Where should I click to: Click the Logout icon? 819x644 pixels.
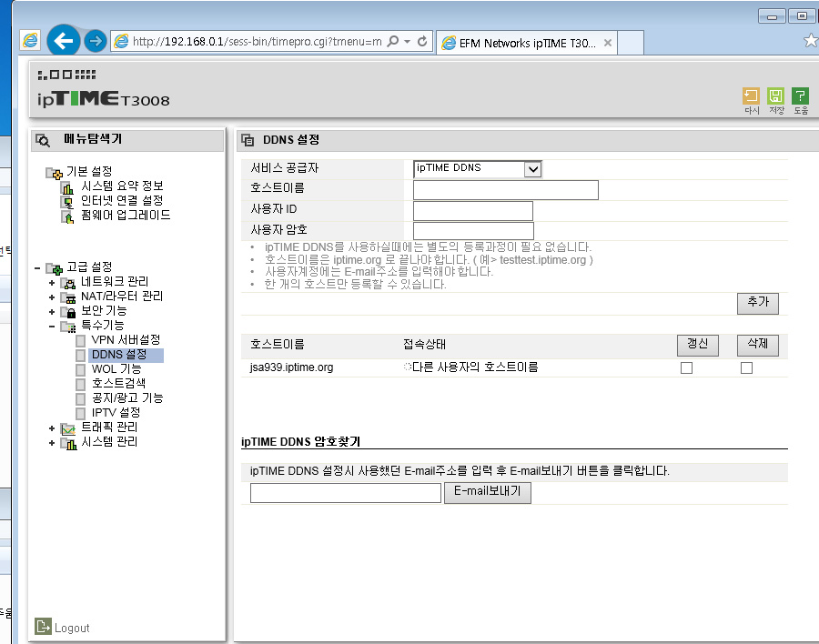point(44,626)
